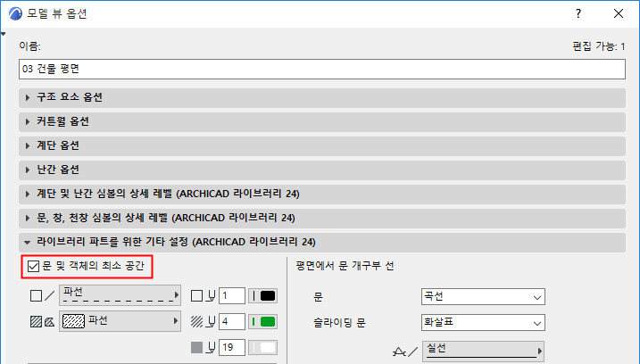Click the black pen color swatch
The height and width of the screenshot is (364, 640).
click(x=262, y=296)
